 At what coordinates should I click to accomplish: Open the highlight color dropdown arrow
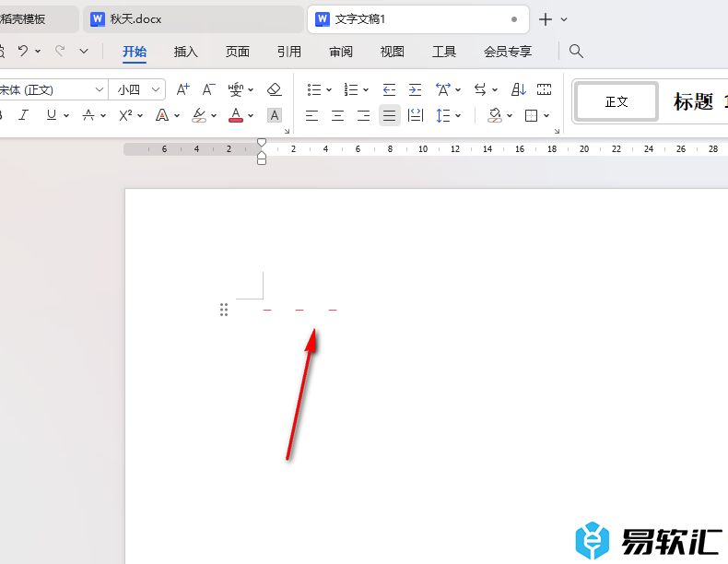214,115
